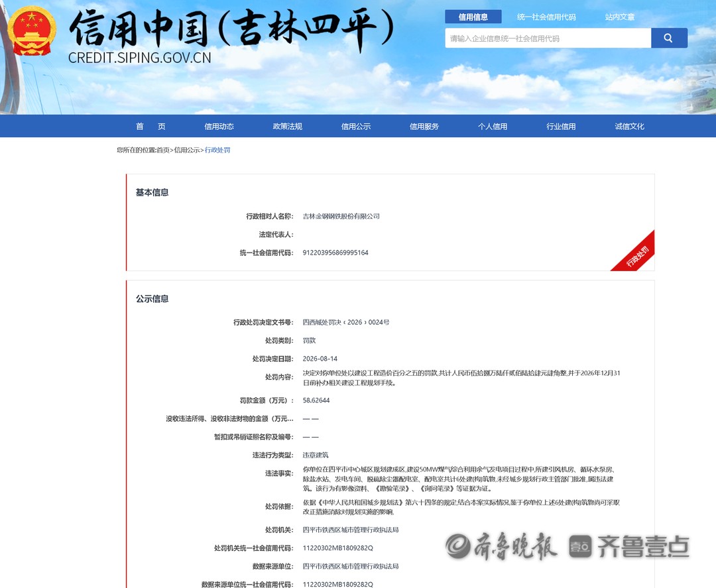Open the 信用服务 navigation menu item
716x588 pixels.
pyautogui.click(x=424, y=127)
